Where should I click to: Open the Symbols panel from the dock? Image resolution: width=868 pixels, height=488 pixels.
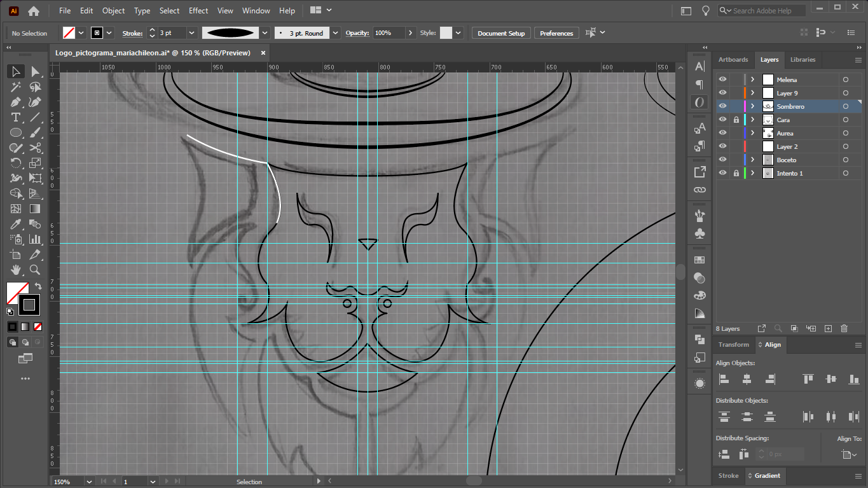click(x=699, y=234)
